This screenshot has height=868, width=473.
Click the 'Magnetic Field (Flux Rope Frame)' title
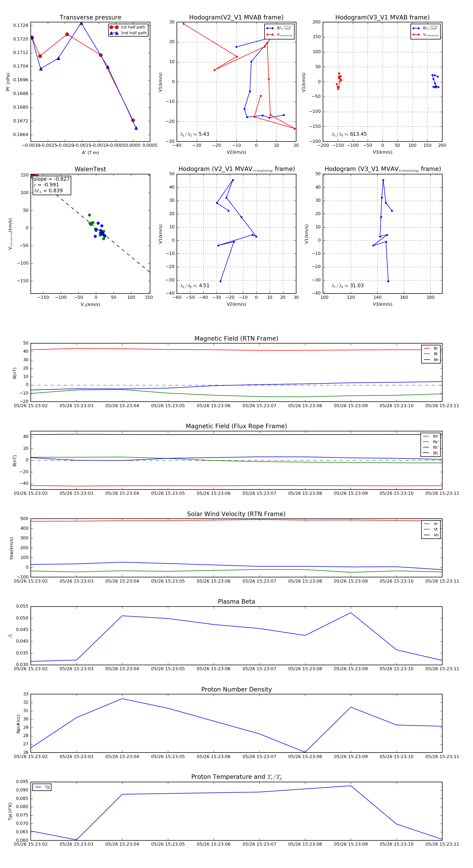236,426
